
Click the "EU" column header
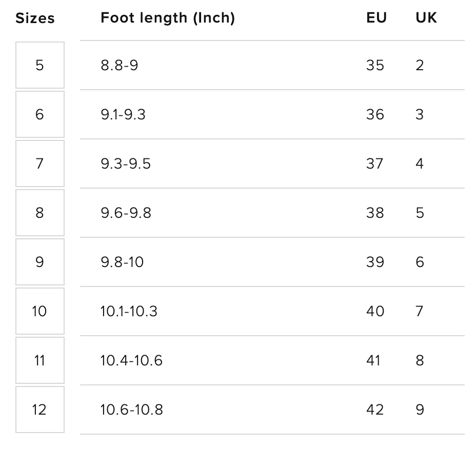click(376, 18)
